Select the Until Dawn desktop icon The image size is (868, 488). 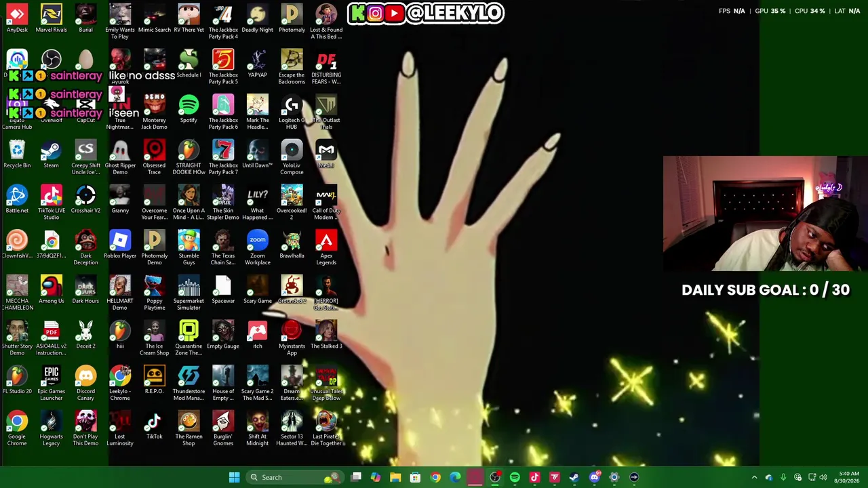(x=258, y=154)
